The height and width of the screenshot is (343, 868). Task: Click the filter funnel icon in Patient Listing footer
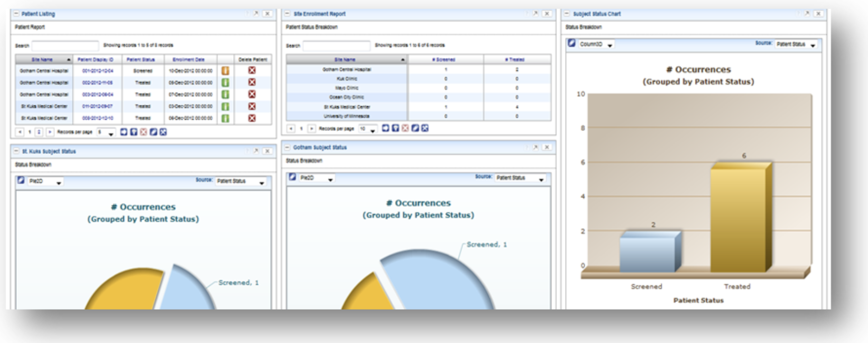(134, 132)
